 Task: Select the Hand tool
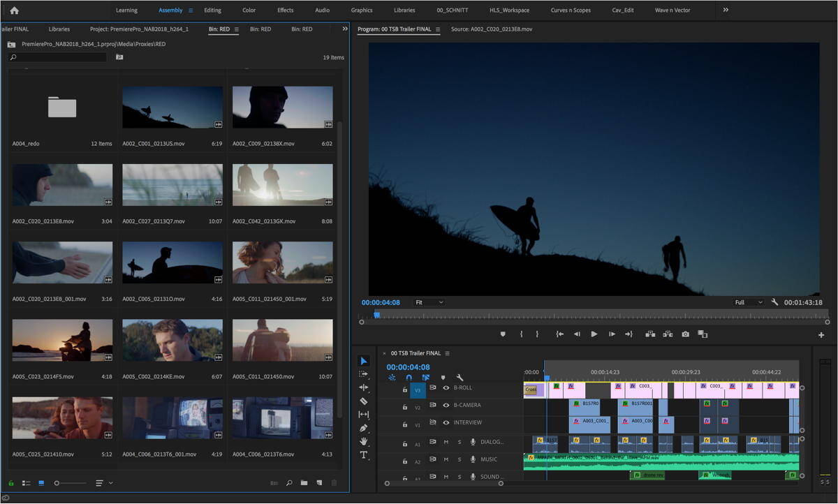(364, 441)
